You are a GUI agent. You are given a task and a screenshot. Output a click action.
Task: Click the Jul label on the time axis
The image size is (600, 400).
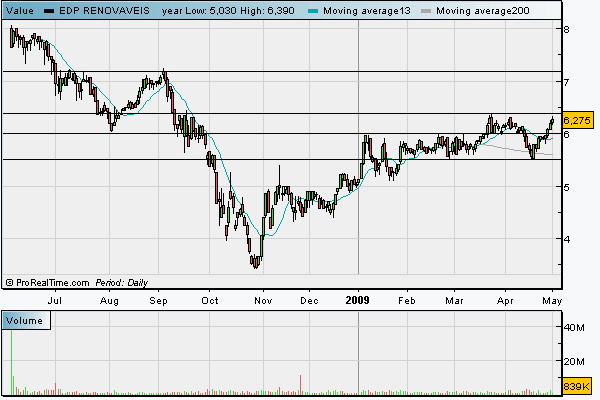(55, 301)
